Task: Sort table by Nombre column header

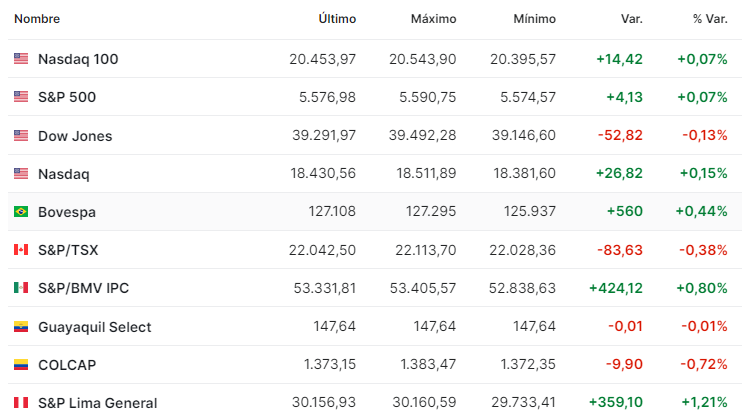Action: pos(37,19)
